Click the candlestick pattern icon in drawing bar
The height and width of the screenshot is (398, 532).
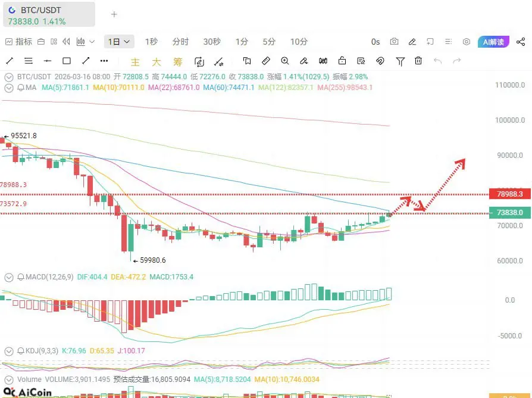click(x=323, y=61)
